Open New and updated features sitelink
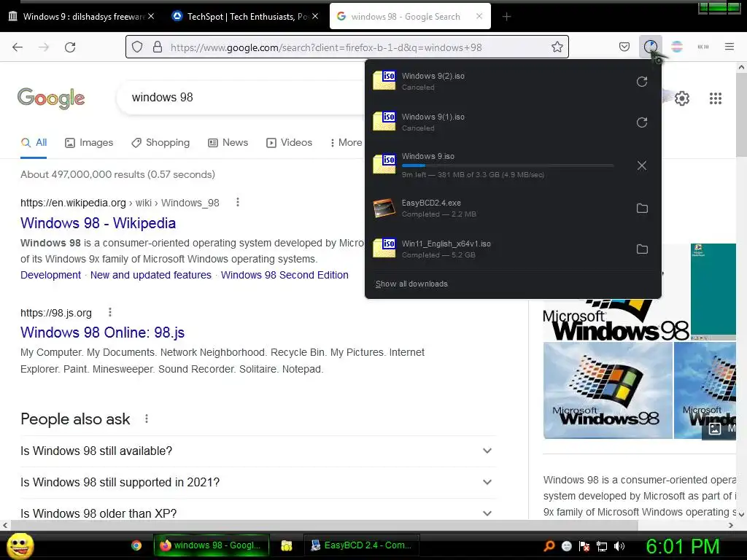This screenshot has width=747, height=560. click(x=151, y=275)
